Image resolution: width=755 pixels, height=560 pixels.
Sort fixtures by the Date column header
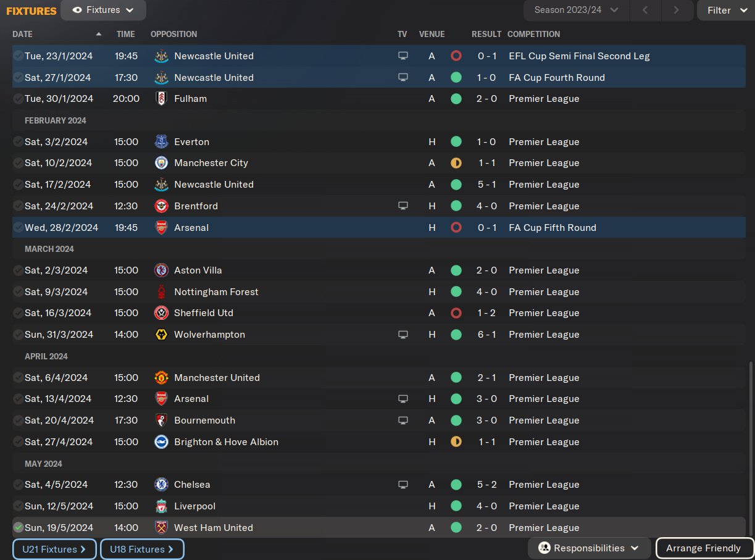click(23, 34)
